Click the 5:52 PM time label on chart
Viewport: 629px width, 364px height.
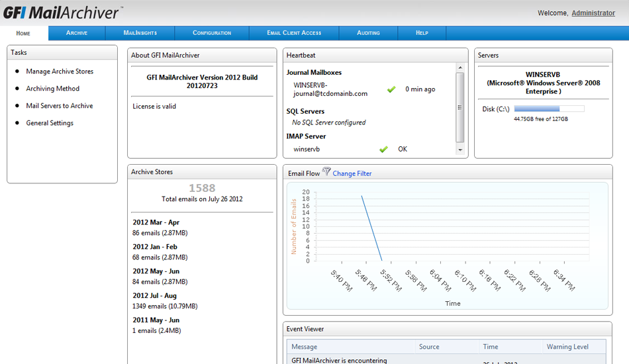(x=391, y=280)
